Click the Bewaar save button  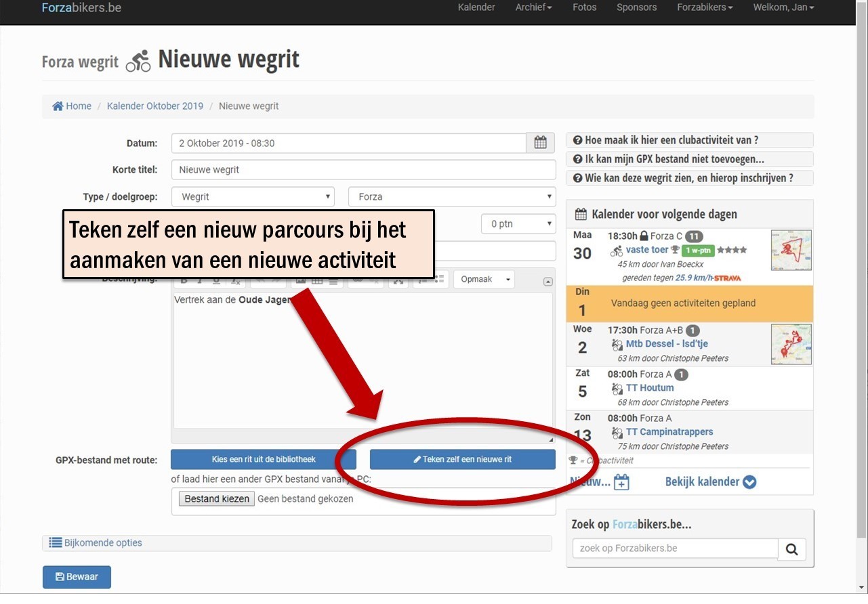click(77, 577)
